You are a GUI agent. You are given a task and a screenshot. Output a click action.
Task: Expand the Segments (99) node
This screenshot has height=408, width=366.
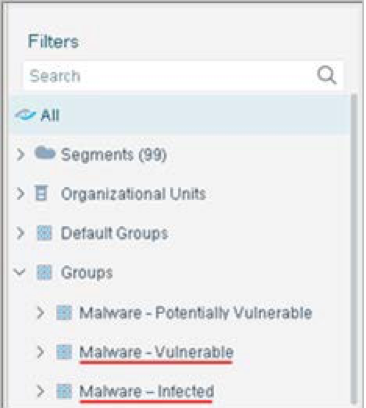coord(21,154)
